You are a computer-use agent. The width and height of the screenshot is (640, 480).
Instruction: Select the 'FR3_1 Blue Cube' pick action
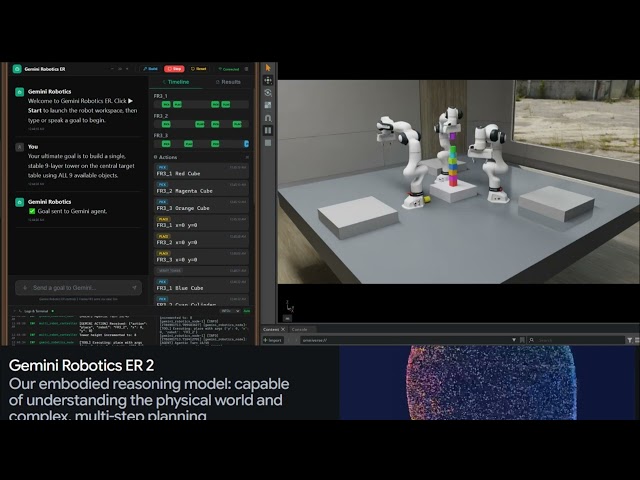(x=202, y=285)
